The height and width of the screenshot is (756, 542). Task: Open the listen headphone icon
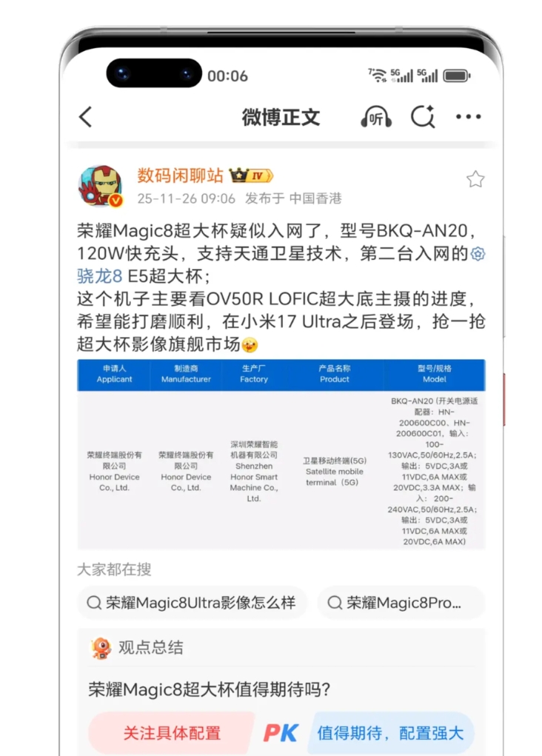tap(375, 117)
